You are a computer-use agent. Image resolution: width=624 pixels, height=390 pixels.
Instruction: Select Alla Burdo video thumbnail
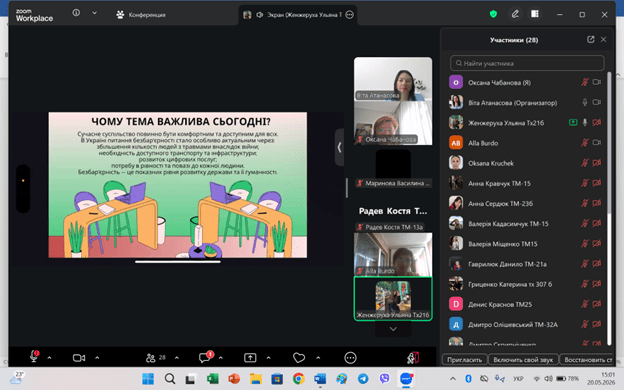coord(393,255)
